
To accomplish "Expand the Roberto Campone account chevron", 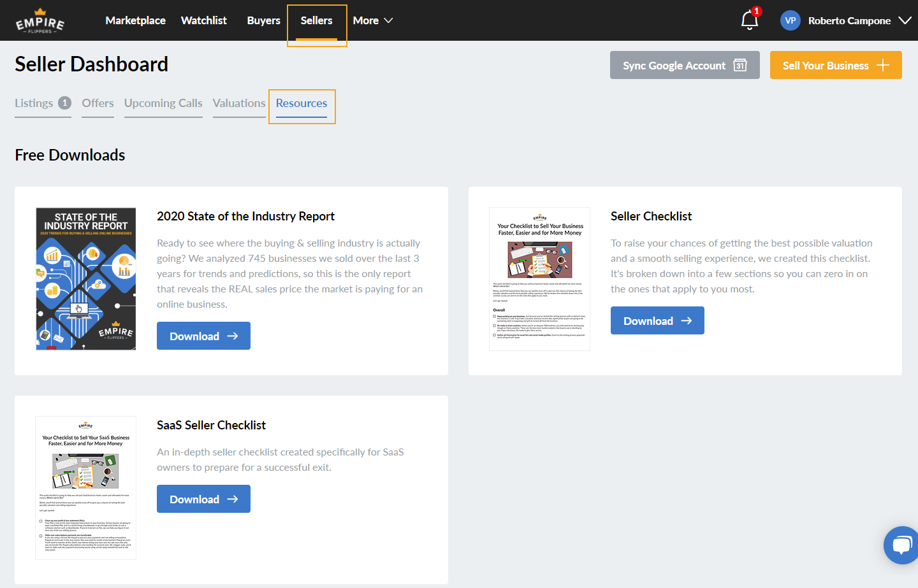I will point(905,20).
